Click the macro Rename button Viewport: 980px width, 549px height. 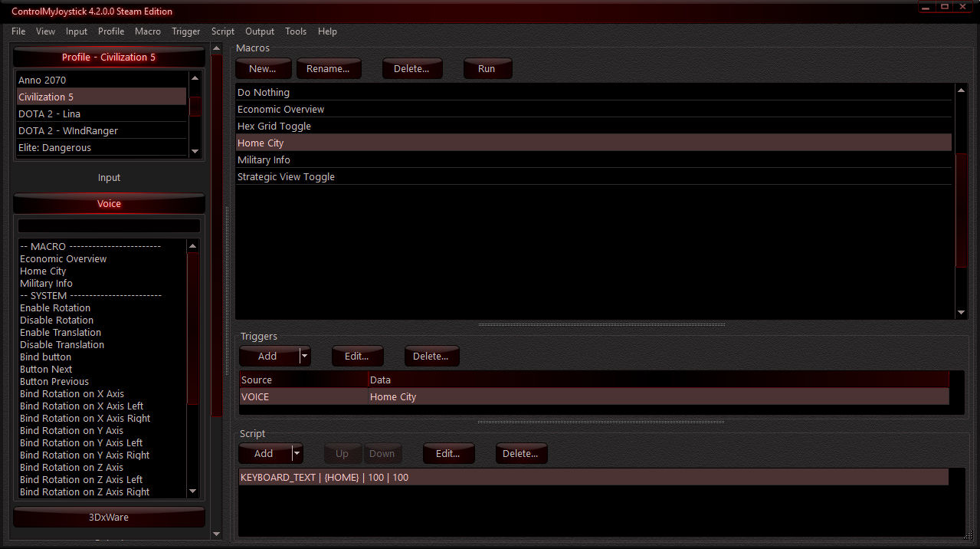pos(328,68)
